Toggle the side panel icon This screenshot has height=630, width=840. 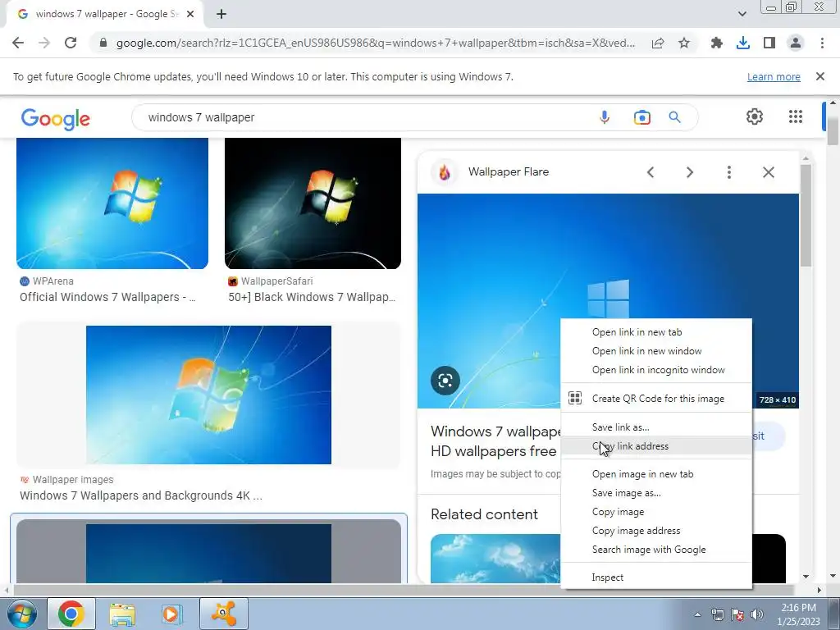click(769, 43)
